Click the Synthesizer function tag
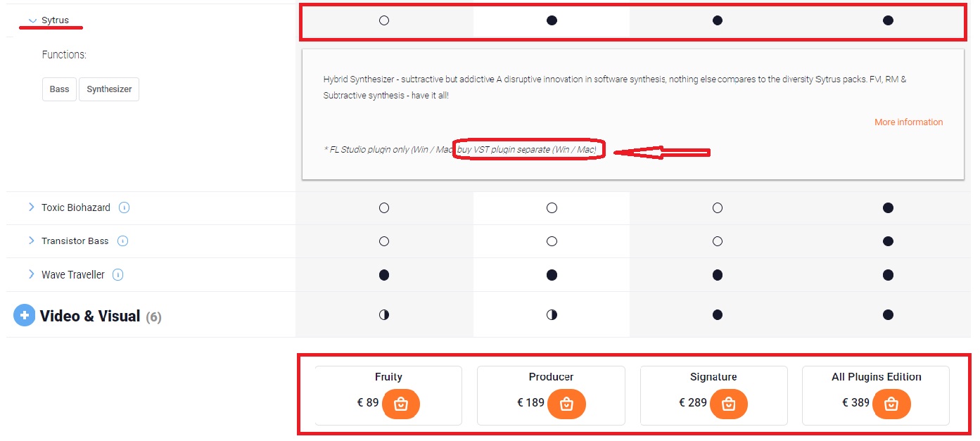The width and height of the screenshot is (980, 441). point(109,89)
